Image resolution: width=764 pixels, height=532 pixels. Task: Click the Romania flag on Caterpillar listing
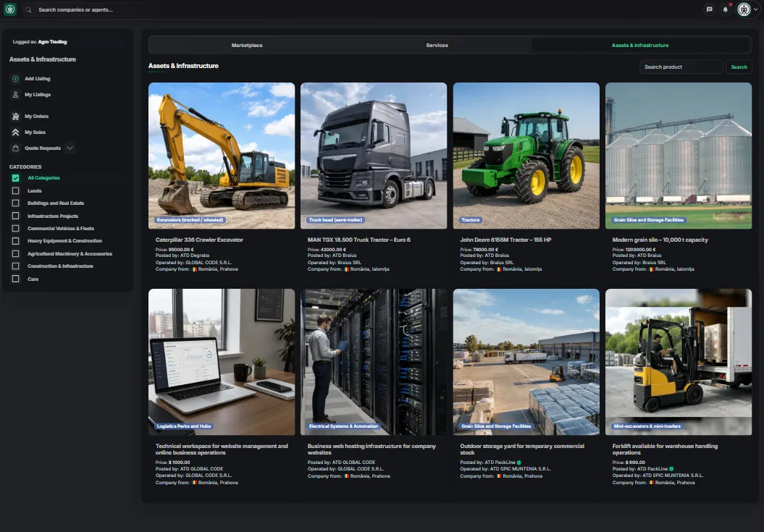coord(194,269)
